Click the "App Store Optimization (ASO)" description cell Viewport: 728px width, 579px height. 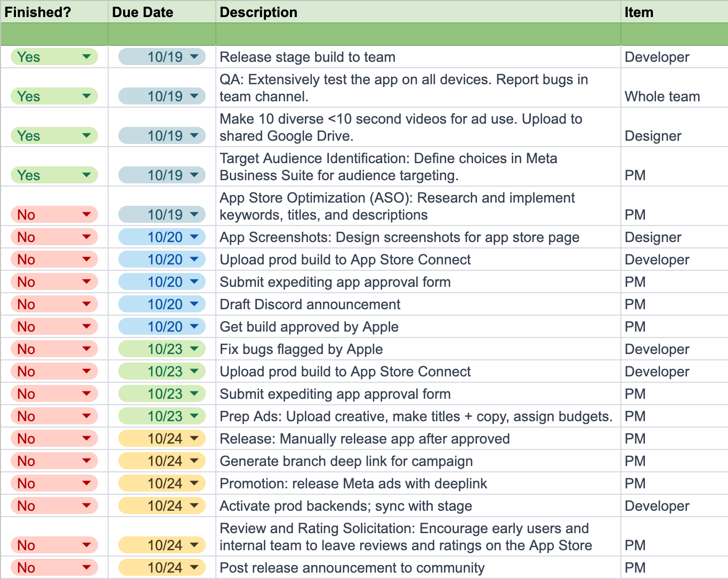coord(418,206)
